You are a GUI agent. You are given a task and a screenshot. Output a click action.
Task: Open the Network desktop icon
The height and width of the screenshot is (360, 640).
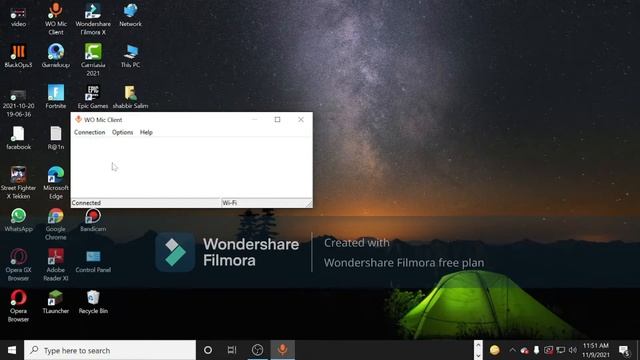coord(130,16)
